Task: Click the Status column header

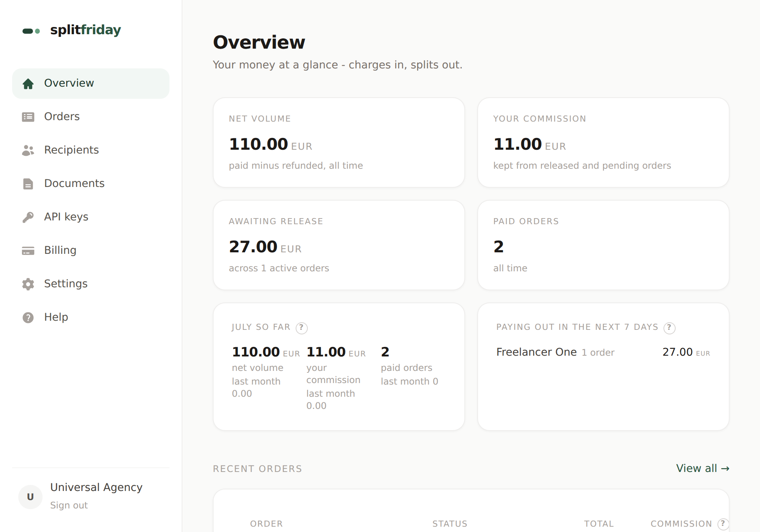Action: (450, 524)
